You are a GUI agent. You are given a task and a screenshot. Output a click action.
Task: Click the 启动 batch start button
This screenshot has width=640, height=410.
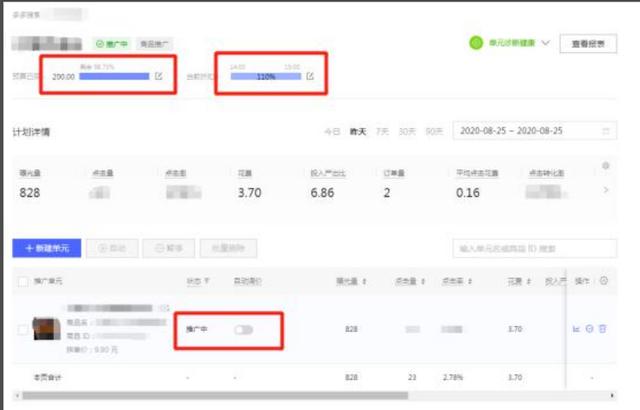point(112,248)
